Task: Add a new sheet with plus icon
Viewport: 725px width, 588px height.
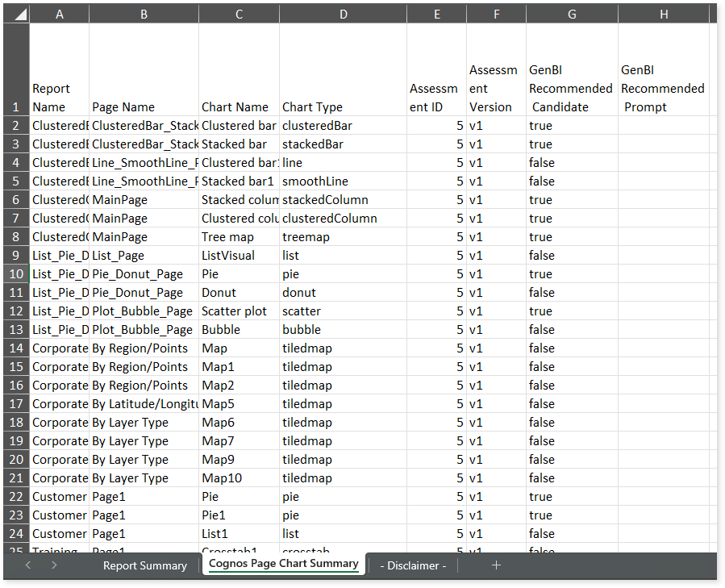Action: [x=496, y=565]
